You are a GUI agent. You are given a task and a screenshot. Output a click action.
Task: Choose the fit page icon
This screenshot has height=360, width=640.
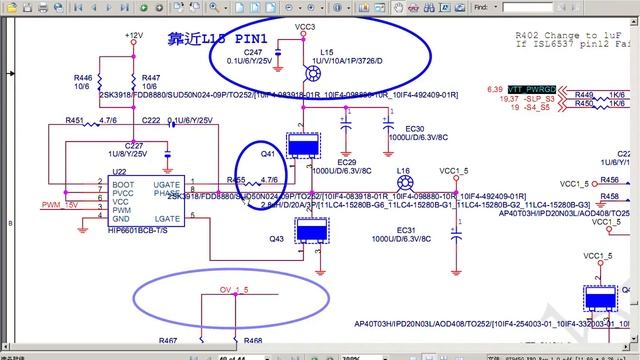click(x=255, y=7)
